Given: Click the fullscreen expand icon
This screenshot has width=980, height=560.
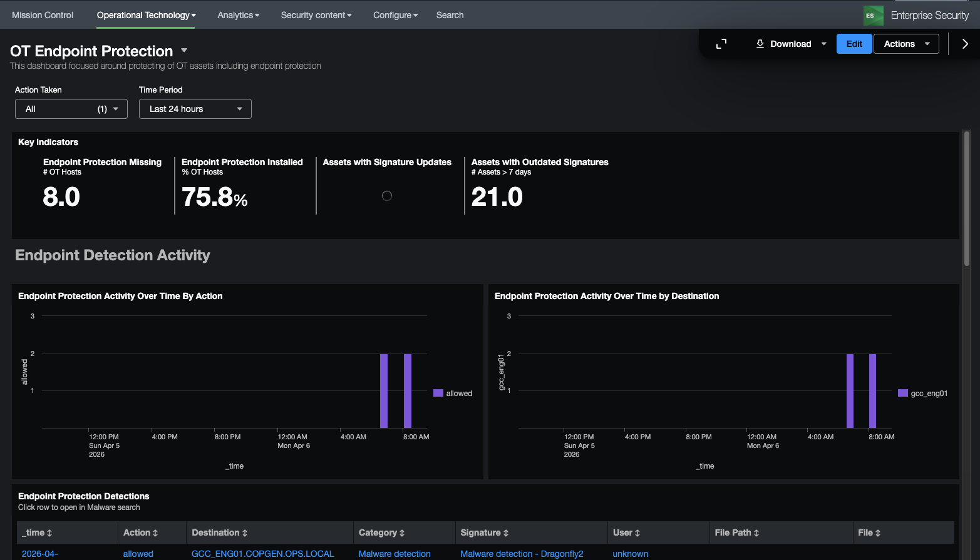Looking at the screenshot, I should [x=721, y=44].
